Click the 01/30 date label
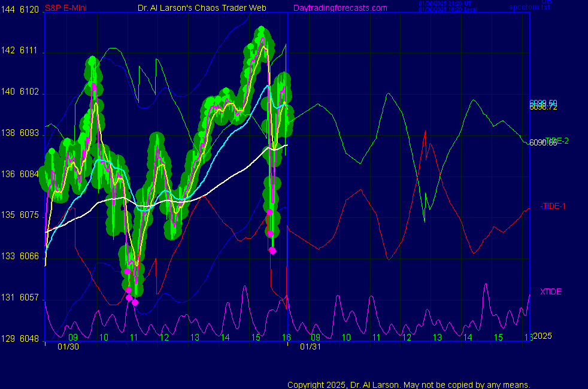This screenshot has width=588, height=389. [x=68, y=347]
